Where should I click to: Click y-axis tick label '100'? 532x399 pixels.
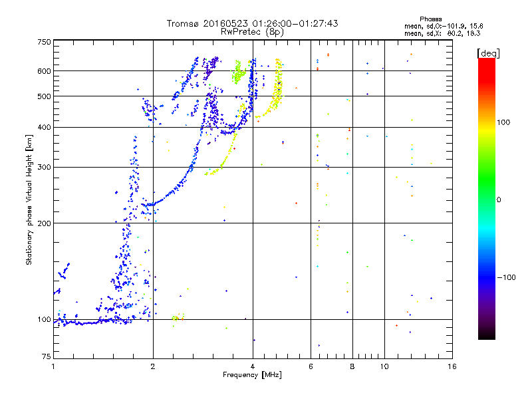point(44,320)
